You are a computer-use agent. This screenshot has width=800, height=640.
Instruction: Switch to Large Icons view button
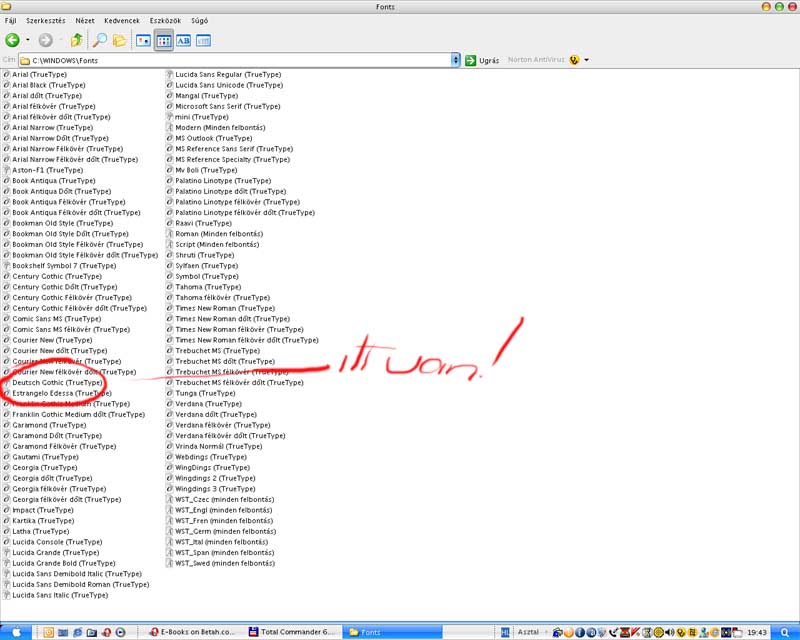143,40
